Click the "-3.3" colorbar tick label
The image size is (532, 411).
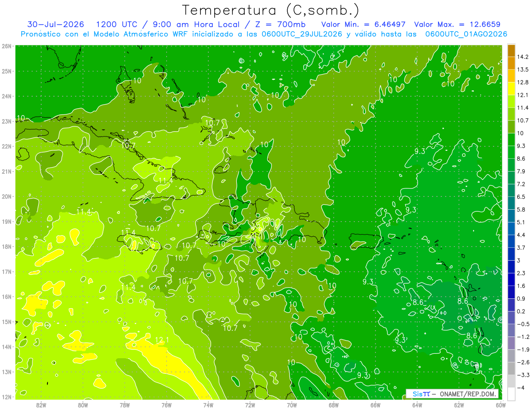523,375
